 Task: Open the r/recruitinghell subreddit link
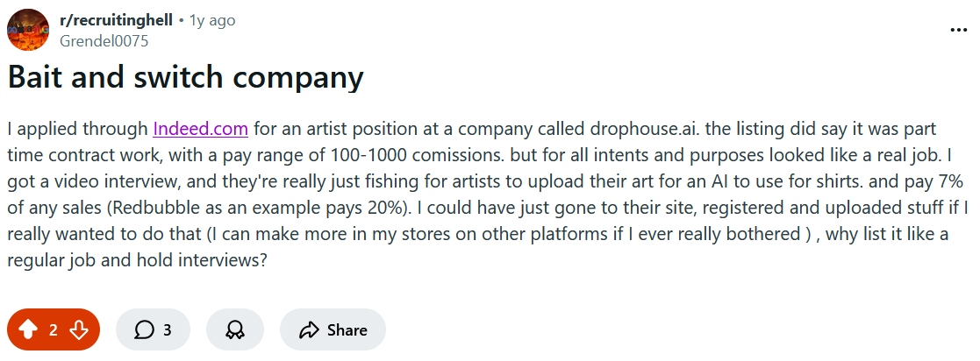coord(115,20)
